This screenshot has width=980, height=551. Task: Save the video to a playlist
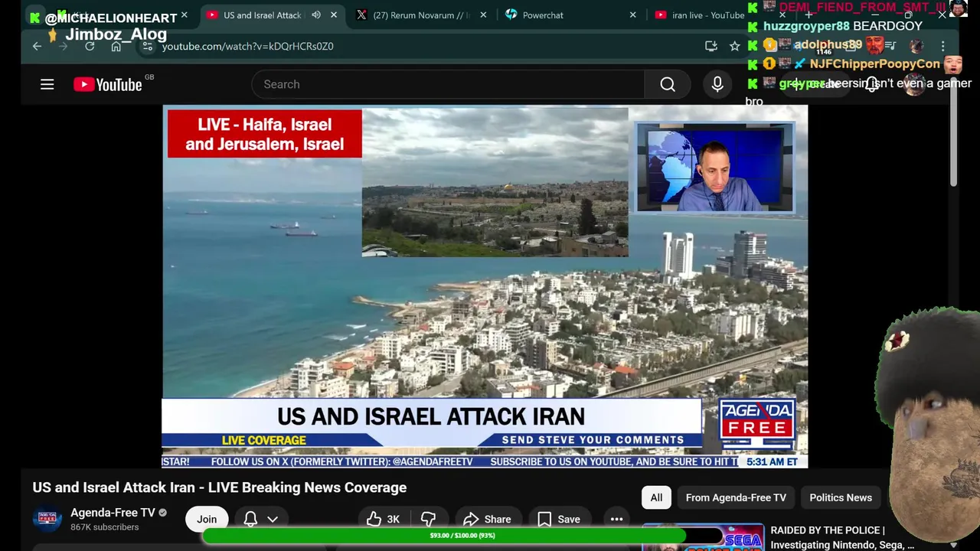click(x=559, y=519)
